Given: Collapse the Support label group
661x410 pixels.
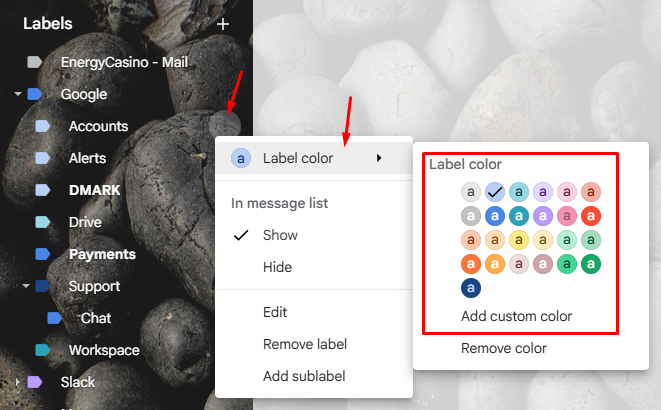Looking at the screenshot, I should (26, 286).
